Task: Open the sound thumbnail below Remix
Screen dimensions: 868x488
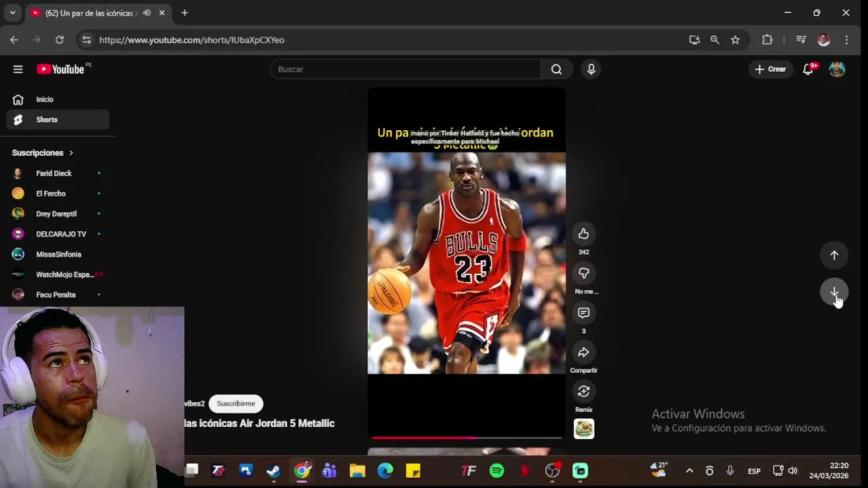Action: 584,429
